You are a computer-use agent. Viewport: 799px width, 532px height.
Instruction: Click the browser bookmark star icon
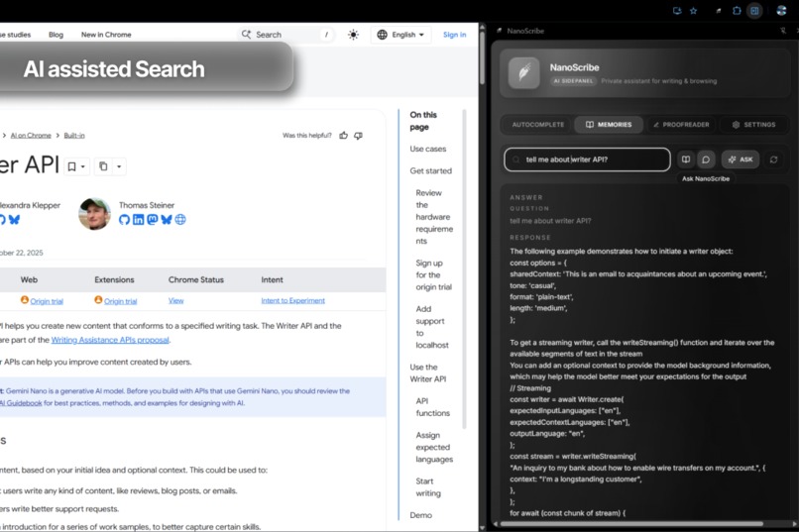(x=694, y=11)
